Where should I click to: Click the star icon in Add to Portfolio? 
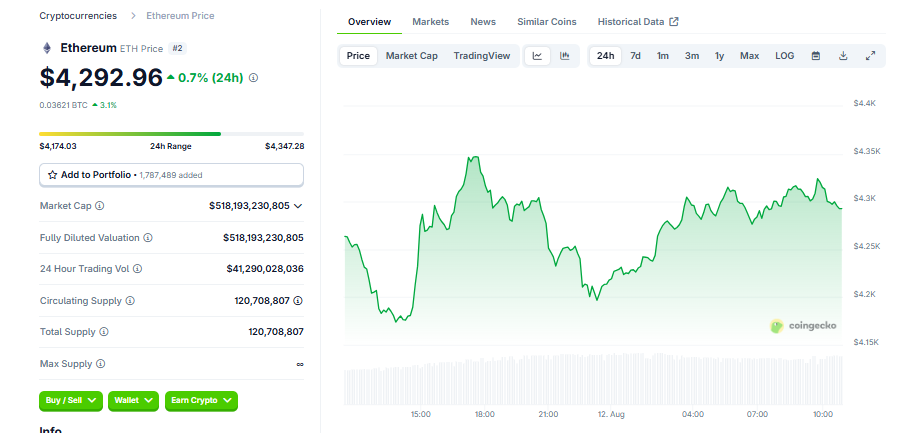point(52,175)
